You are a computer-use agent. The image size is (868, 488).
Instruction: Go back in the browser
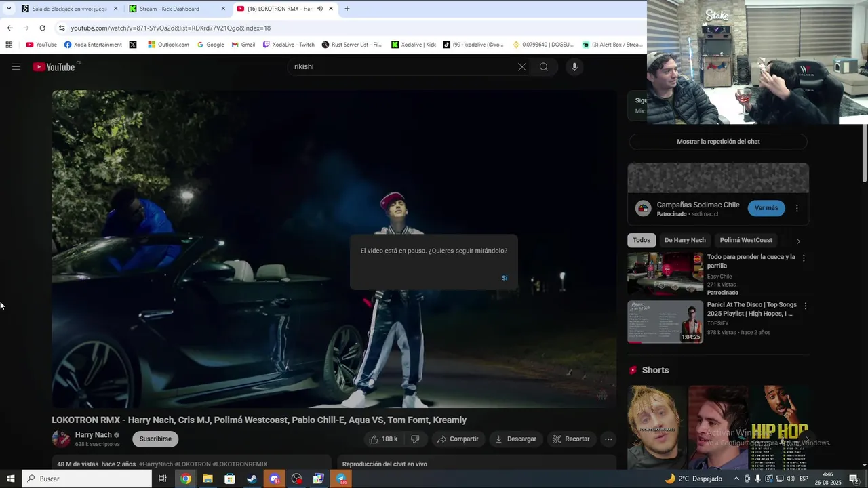[9, 28]
